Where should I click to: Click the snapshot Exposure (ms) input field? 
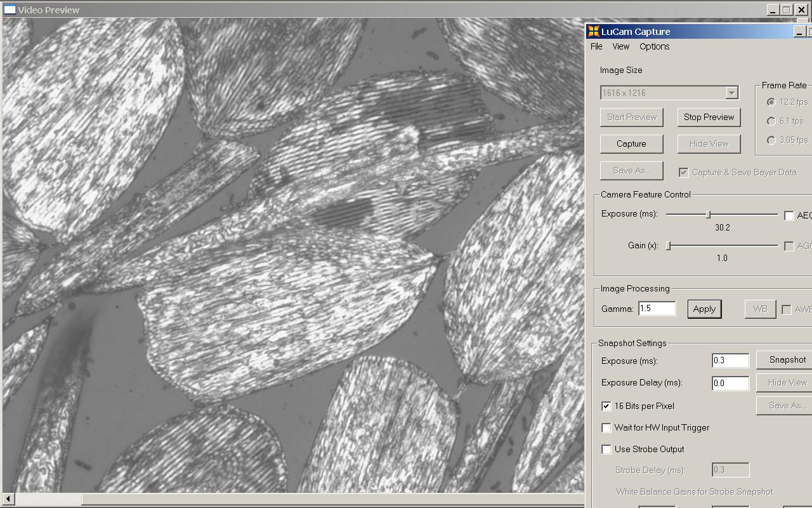coord(731,361)
